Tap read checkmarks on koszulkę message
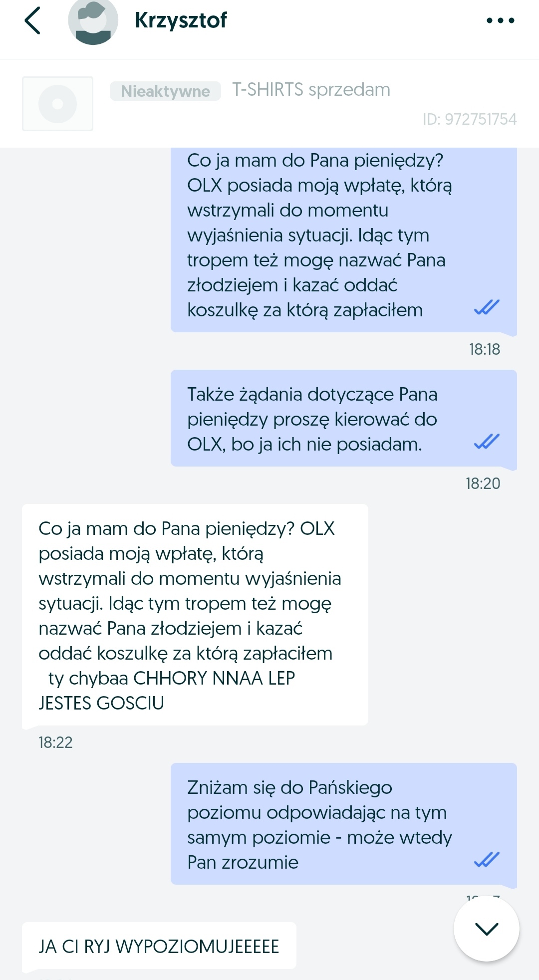This screenshot has width=539, height=980. 487,307
